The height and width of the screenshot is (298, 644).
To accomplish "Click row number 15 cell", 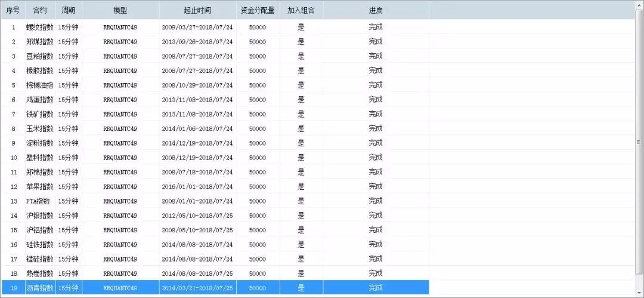I will pyautogui.click(x=14, y=230).
